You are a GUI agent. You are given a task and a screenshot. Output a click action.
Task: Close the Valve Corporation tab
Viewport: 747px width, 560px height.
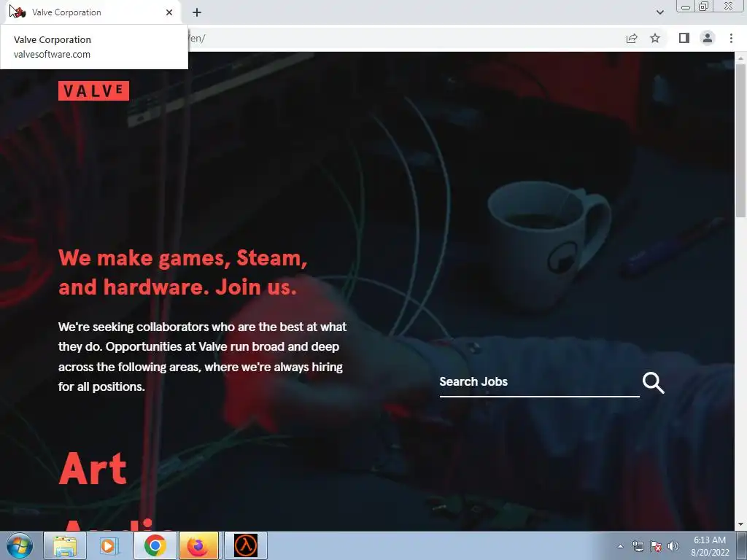coord(169,12)
